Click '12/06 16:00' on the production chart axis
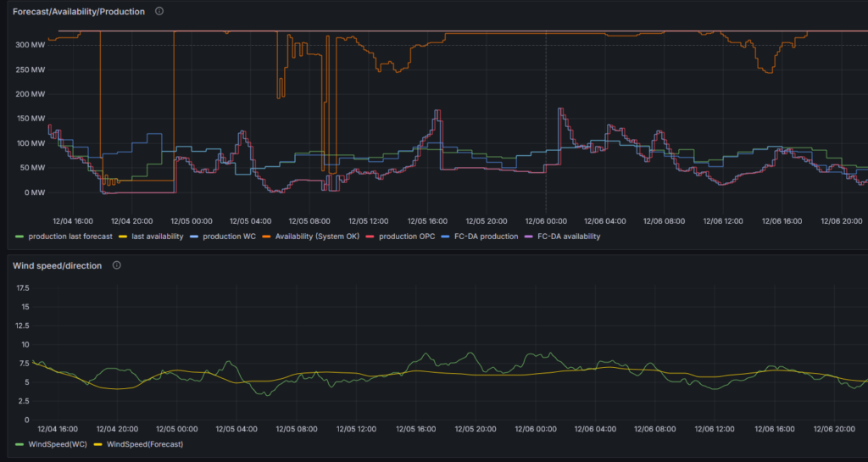The width and height of the screenshot is (868, 462). coord(782,220)
